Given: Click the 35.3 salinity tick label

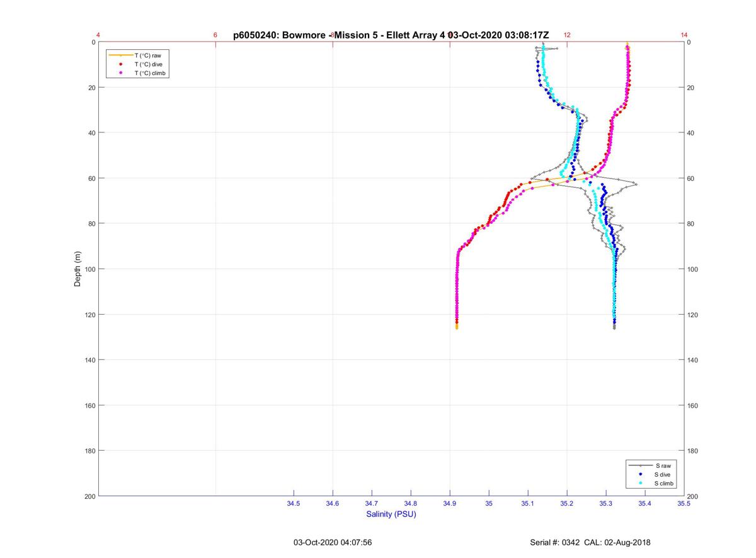Looking at the screenshot, I should tap(606, 504).
